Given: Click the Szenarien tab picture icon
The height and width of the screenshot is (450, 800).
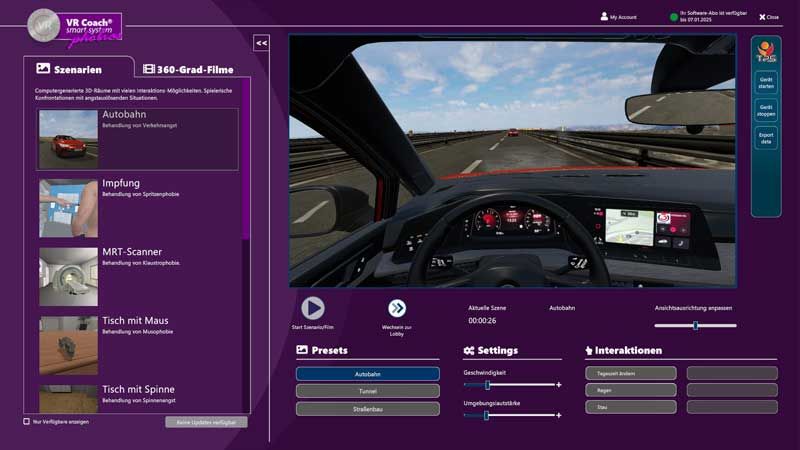Looking at the screenshot, I should (43, 68).
